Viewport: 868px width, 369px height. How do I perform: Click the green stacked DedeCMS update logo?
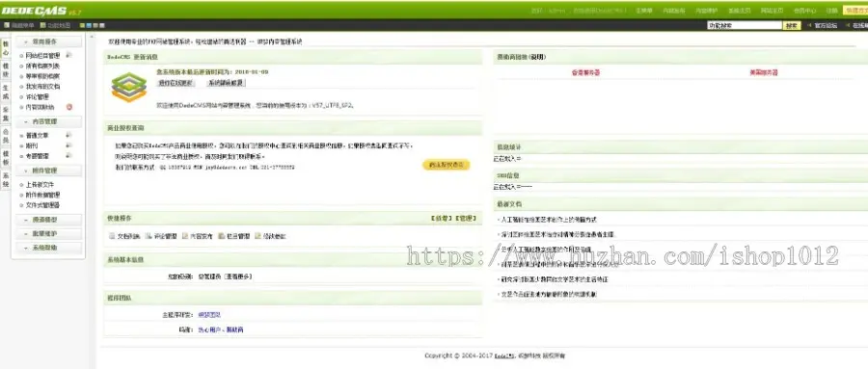click(128, 87)
